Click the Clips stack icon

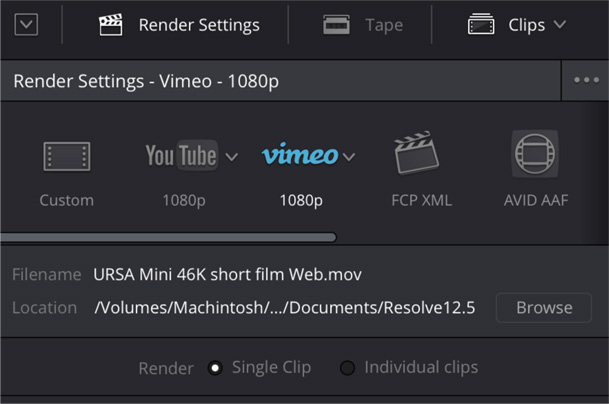click(481, 25)
